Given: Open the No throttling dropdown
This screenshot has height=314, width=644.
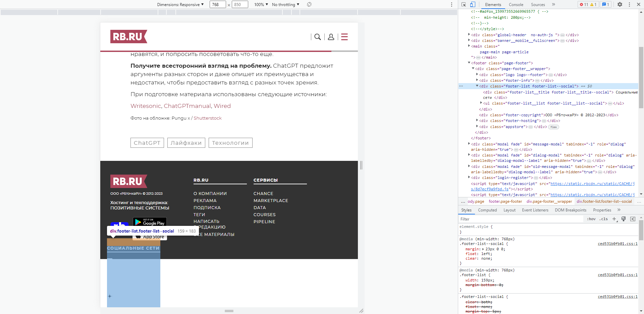Looking at the screenshot, I should (285, 4).
